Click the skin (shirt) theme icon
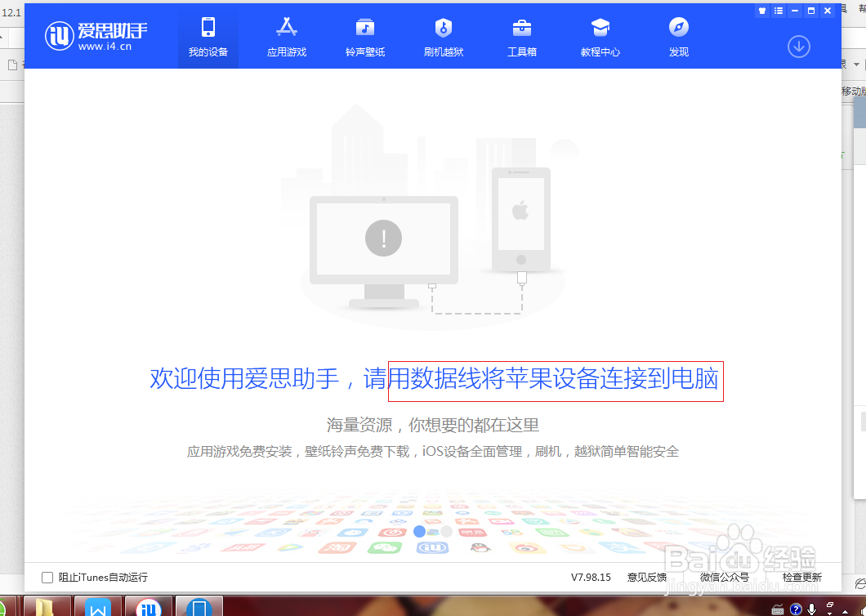Image resolution: width=866 pixels, height=616 pixels. click(x=762, y=11)
